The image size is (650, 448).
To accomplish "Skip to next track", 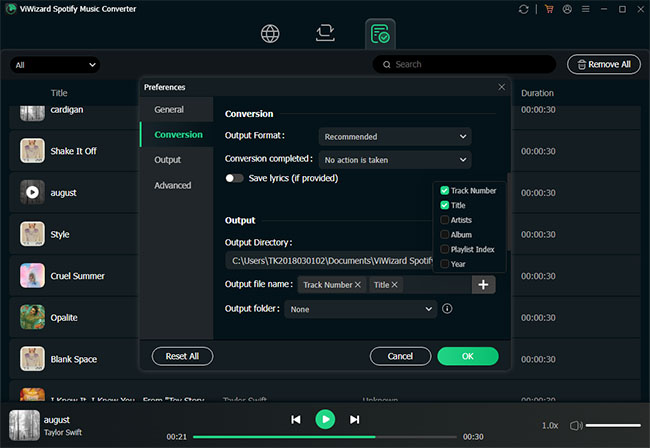I will (354, 419).
